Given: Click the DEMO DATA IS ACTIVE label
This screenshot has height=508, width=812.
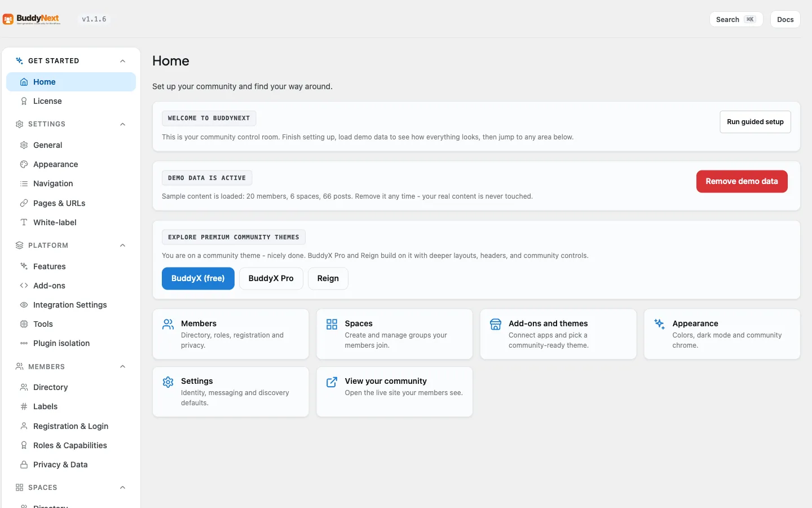Looking at the screenshot, I should (207, 178).
